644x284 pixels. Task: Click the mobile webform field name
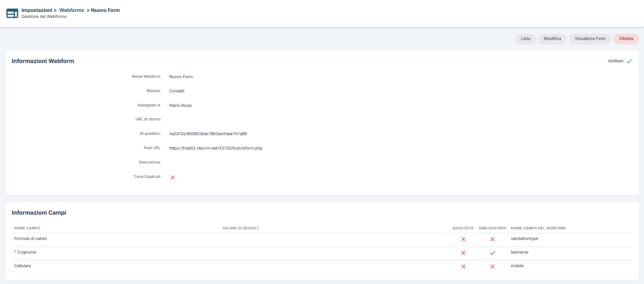tap(517, 266)
